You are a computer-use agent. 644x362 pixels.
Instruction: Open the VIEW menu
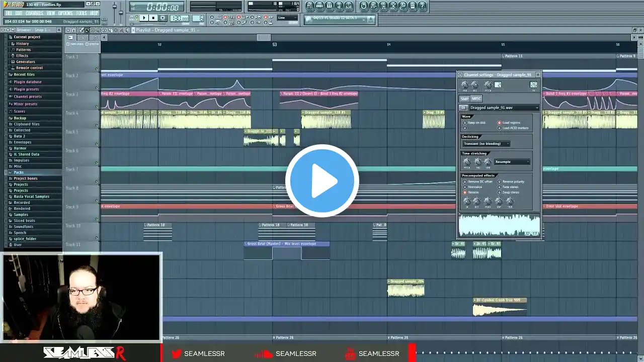51,13
